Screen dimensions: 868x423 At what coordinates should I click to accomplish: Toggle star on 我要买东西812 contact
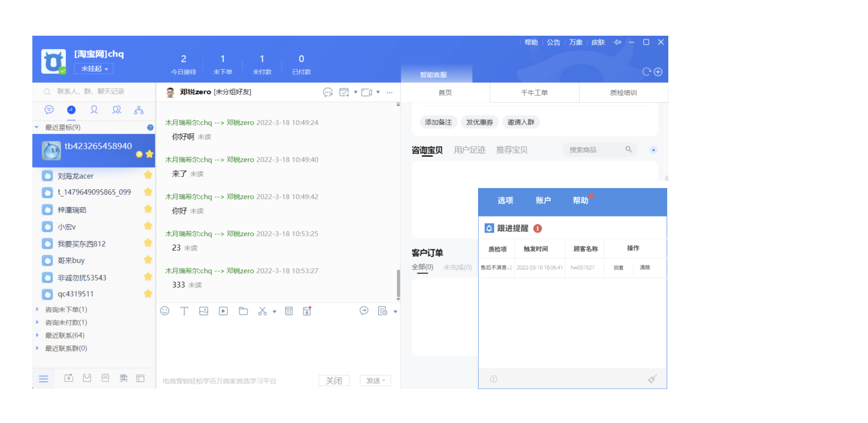[x=148, y=243]
